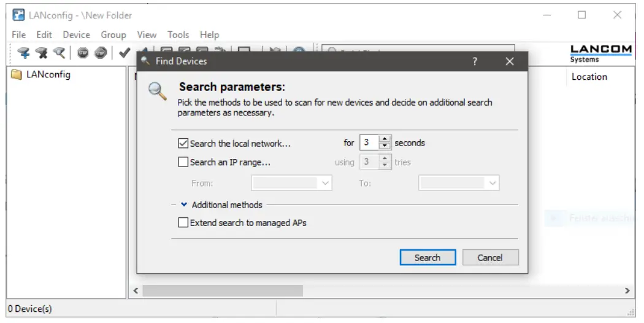The image size is (644, 323).
Task: Open the Device menu
Action: click(x=77, y=34)
